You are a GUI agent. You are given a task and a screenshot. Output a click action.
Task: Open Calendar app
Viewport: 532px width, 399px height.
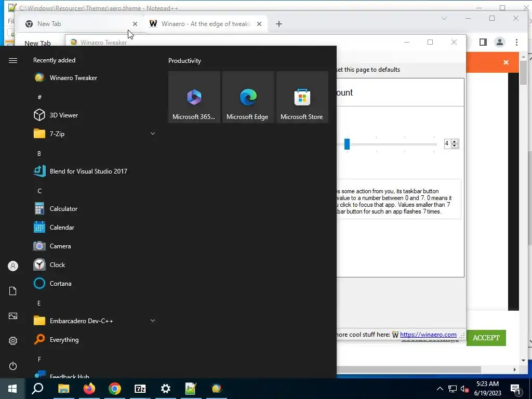tap(95, 228)
